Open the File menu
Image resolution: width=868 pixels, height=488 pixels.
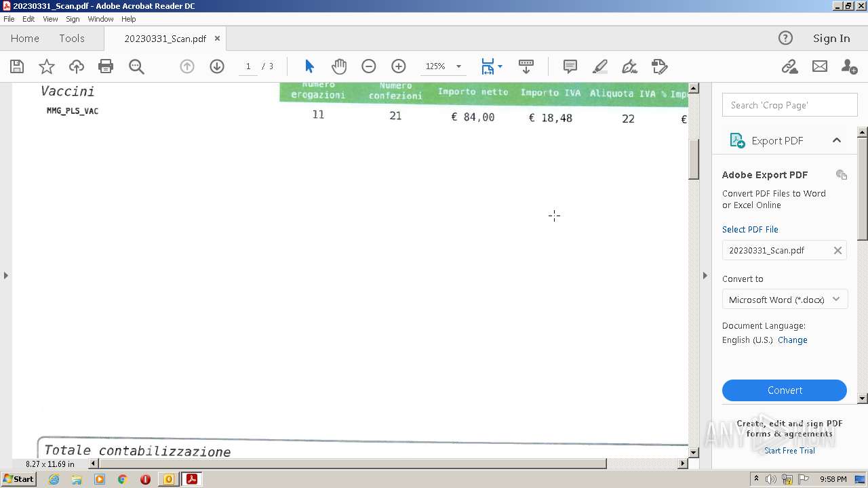coord(9,19)
